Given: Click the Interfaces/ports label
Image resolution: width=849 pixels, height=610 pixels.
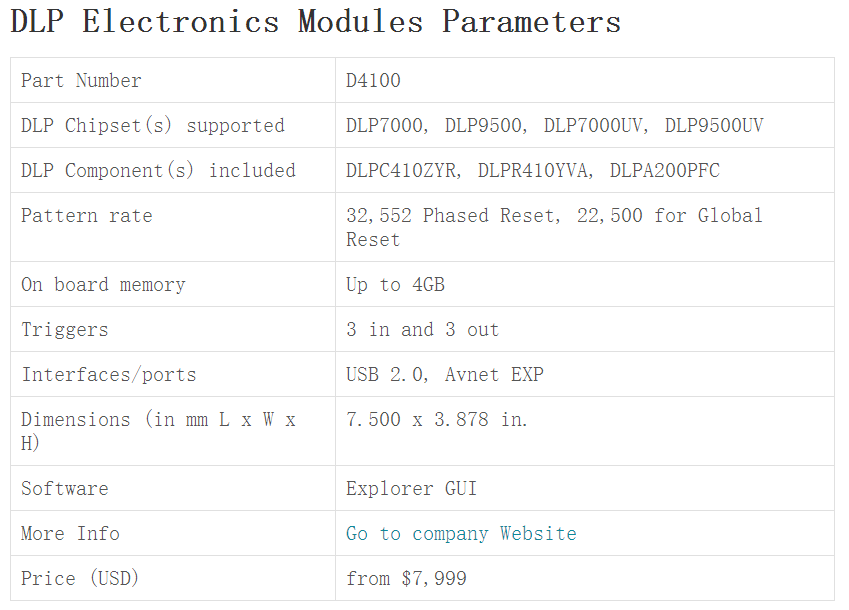Looking at the screenshot, I should (109, 375).
